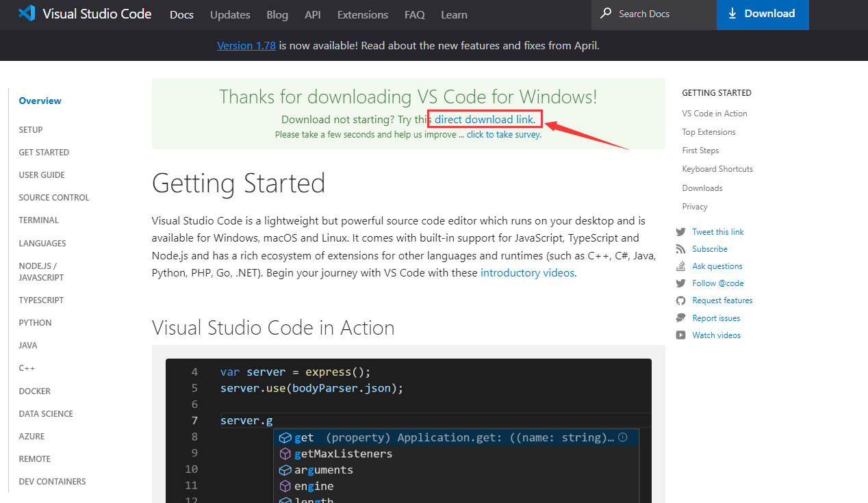Viewport: 868px width, 503px height.
Task: Click the Subscribe link
Action: [x=710, y=249]
